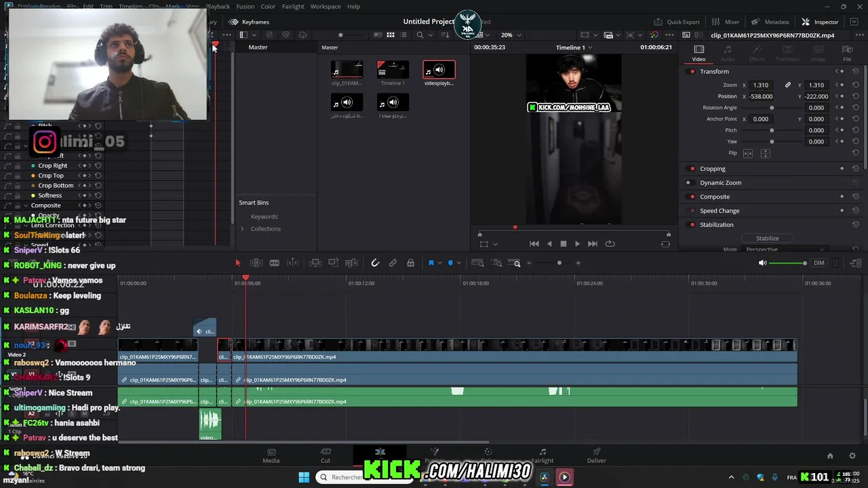Click the Replace Clip edit icon
The height and width of the screenshot is (488, 868).
[351, 263]
